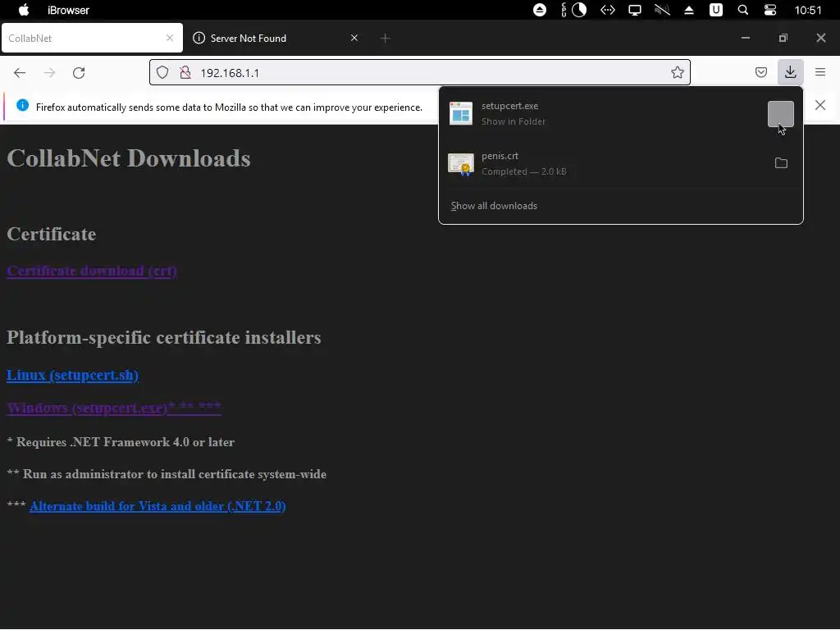The width and height of the screenshot is (840, 630).
Task: Click the setupcert.exe file icon
Action: (x=461, y=113)
